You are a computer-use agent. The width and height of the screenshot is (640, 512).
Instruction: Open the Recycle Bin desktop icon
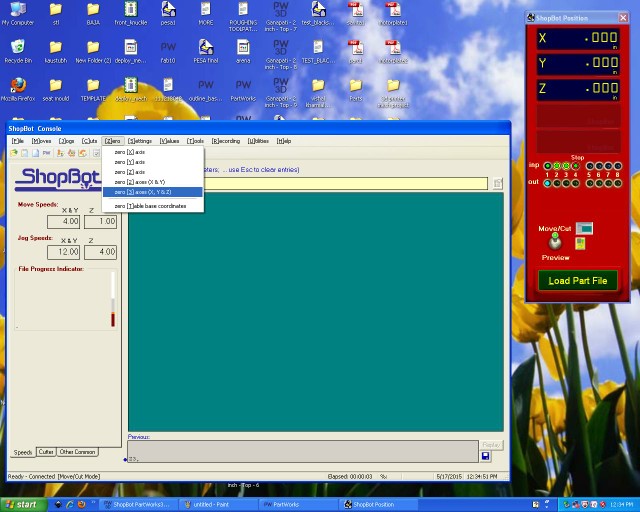(x=18, y=51)
